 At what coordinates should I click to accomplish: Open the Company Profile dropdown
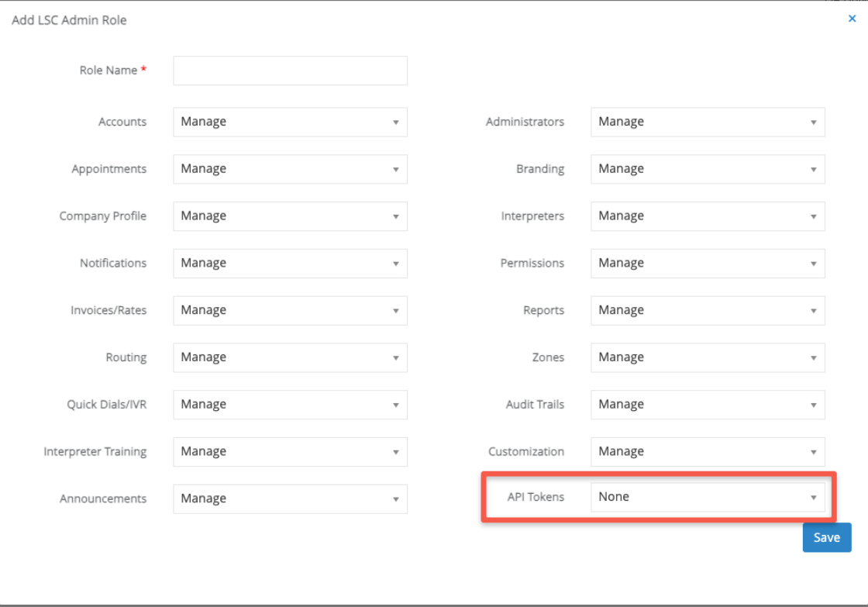coord(290,216)
